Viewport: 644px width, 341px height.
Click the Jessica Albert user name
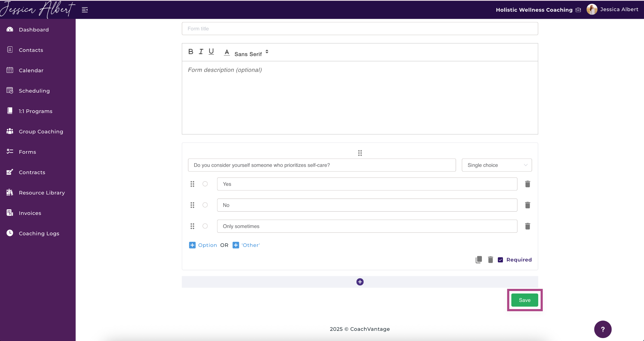[619, 10]
